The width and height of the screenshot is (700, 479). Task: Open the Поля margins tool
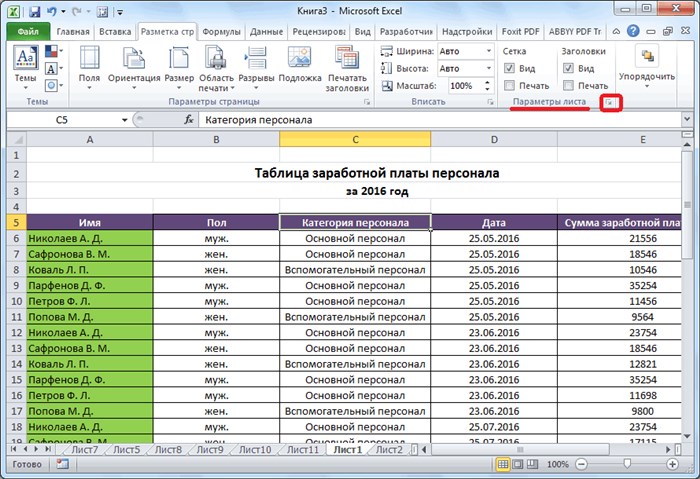point(89,68)
